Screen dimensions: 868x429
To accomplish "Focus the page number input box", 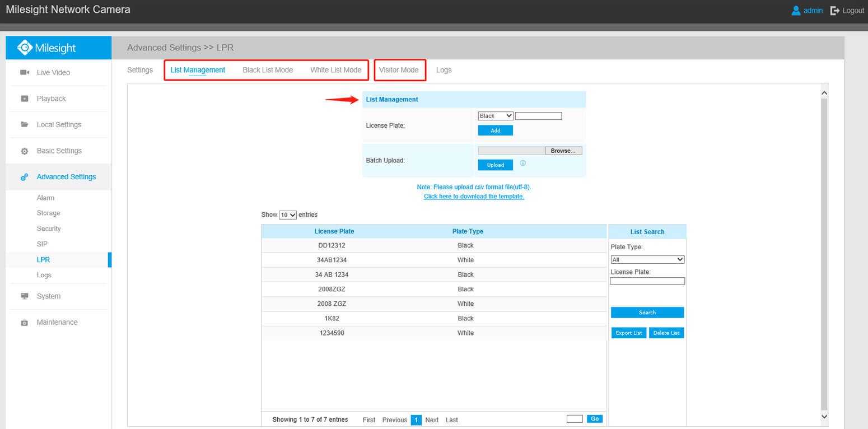I will pyautogui.click(x=575, y=419).
